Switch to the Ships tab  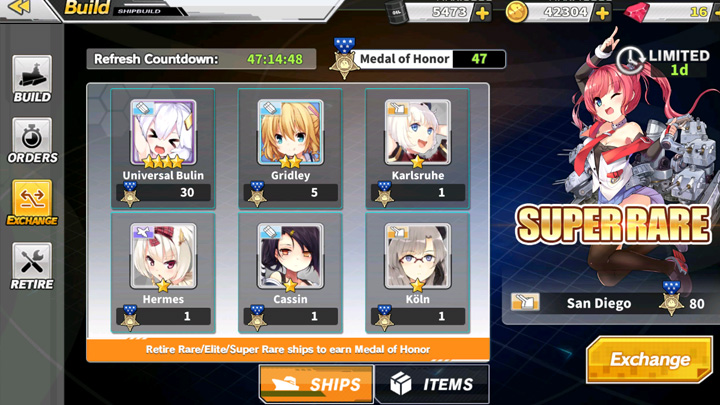(x=317, y=384)
